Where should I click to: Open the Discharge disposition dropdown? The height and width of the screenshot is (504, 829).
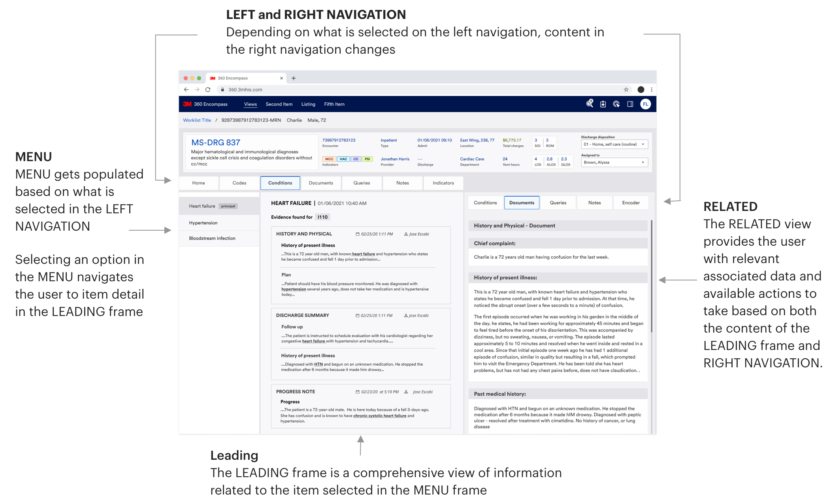point(614,145)
